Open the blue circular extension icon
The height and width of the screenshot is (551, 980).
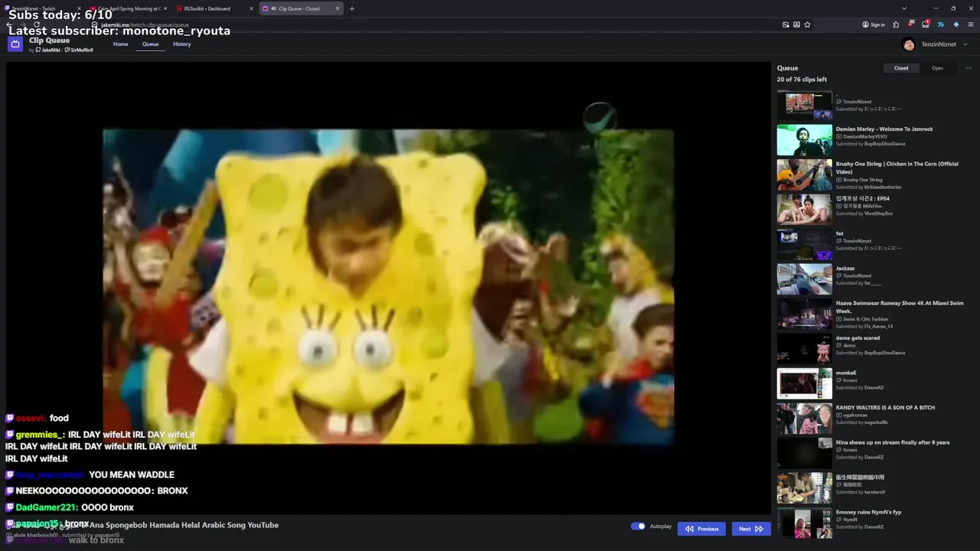[955, 24]
